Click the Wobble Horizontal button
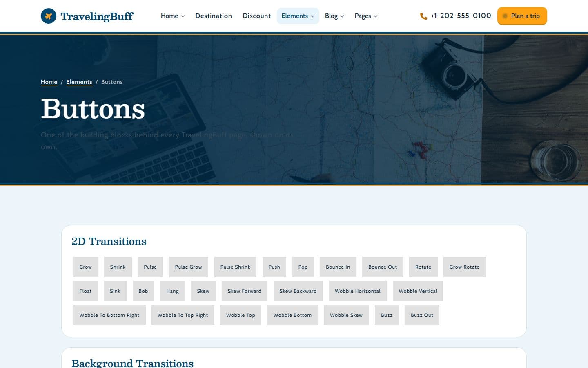Image resolution: width=588 pixels, height=368 pixels. coord(358,291)
